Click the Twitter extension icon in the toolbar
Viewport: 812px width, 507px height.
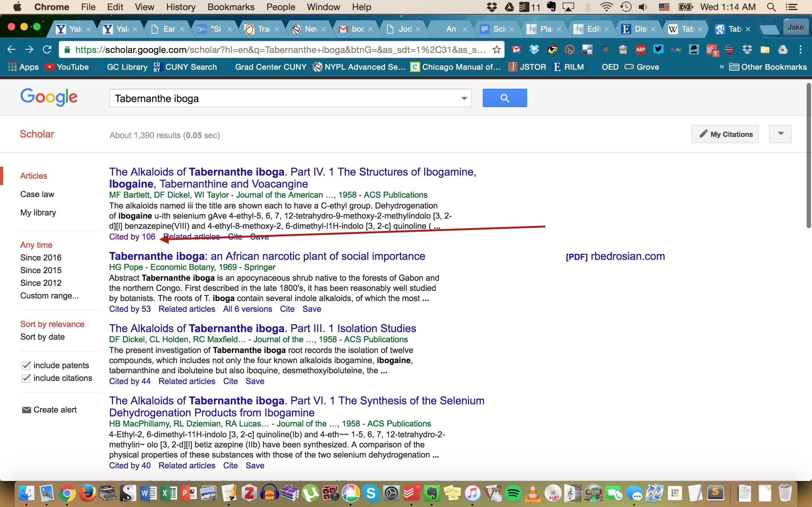[x=658, y=50]
